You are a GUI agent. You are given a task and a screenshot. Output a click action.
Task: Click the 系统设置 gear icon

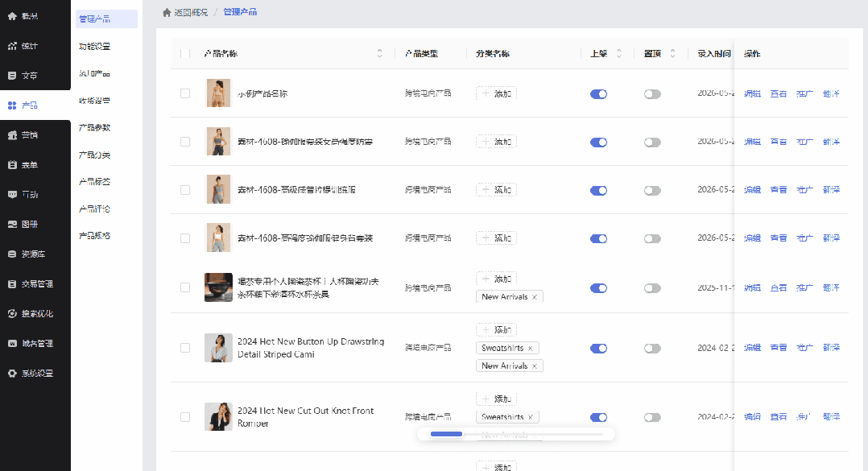pos(12,374)
